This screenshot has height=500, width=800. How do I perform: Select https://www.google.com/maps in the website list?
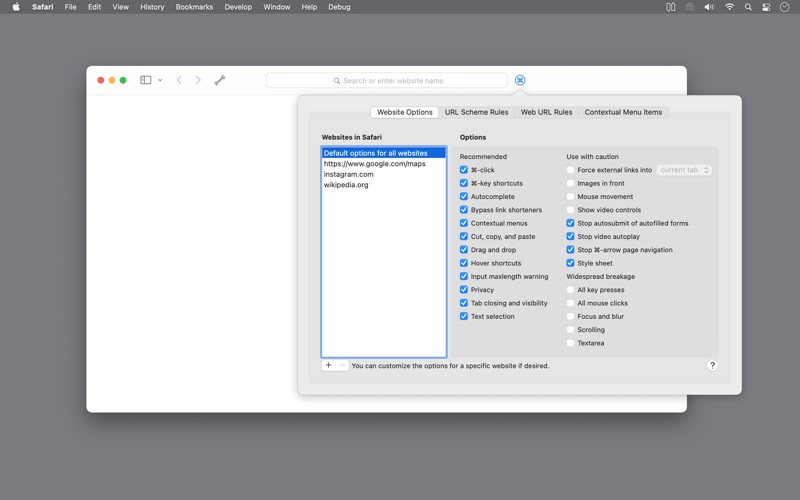pyautogui.click(x=384, y=164)
